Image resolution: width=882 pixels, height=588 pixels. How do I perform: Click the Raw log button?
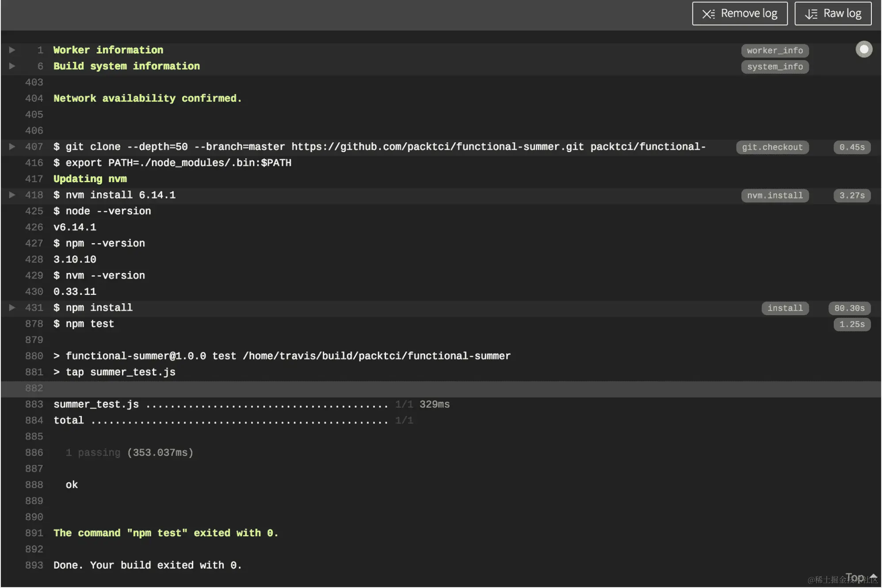(832, 14)
